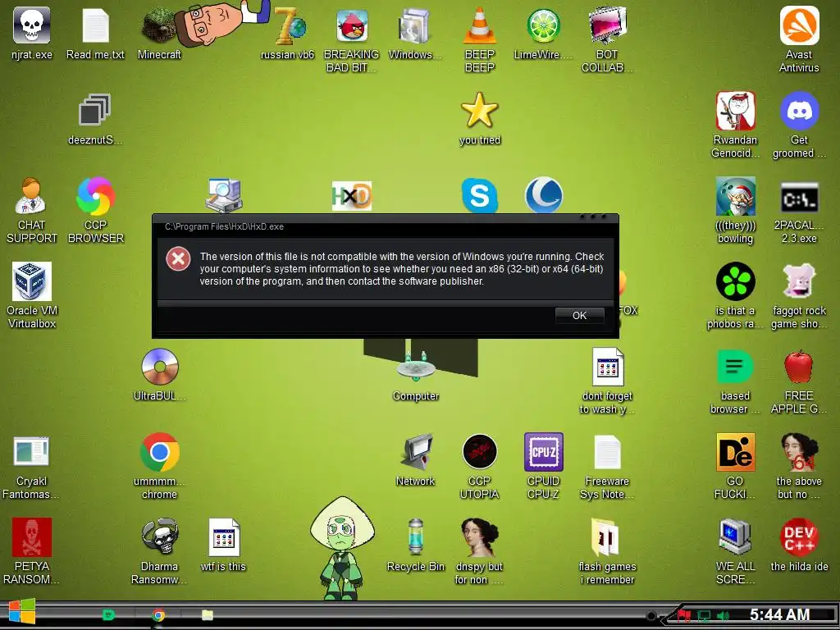The height and width of the screenshot is (630, 840).
Task: Open the magnifier-and-computer icon left of HxD
Action: point(223,195)
